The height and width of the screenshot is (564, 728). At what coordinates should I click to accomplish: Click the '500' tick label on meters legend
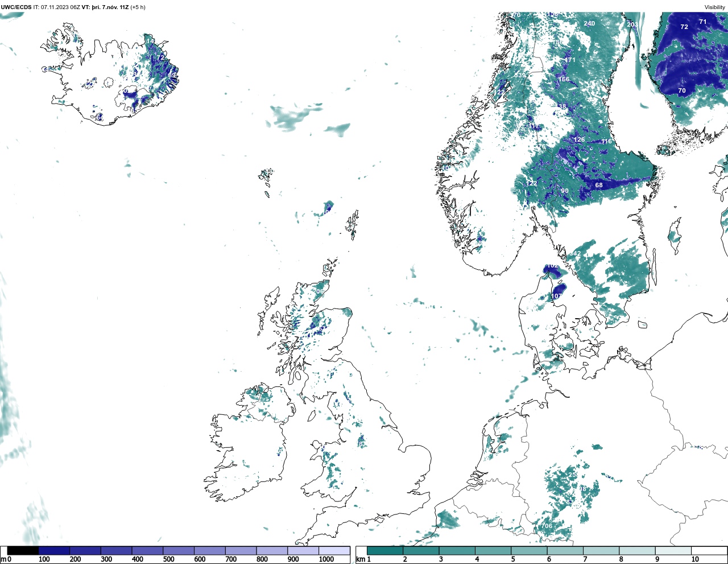click(x=168, y=559)
